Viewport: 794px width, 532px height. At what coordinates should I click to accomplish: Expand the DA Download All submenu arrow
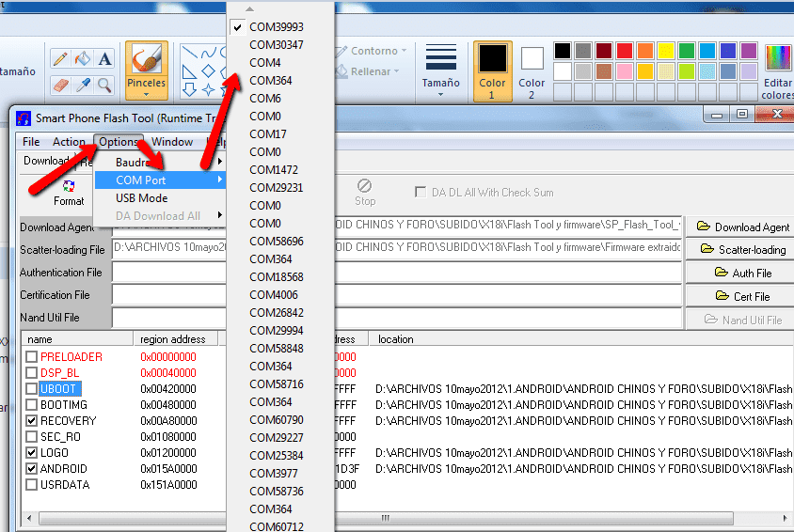click(220, 215)
